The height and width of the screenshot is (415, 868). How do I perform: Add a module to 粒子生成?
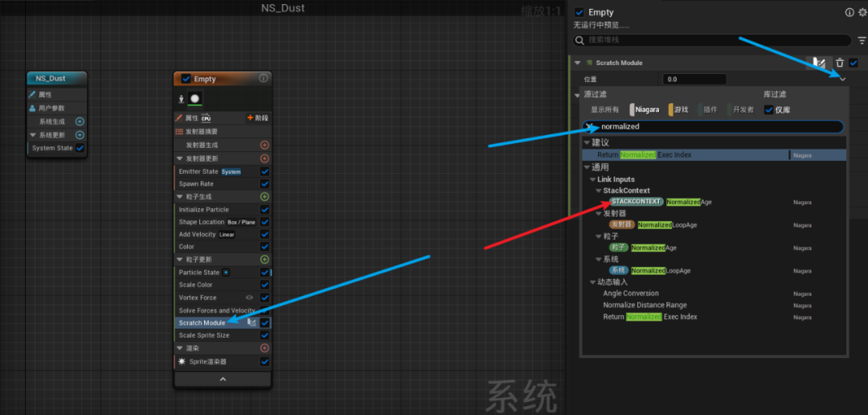(x=264, y=197)
